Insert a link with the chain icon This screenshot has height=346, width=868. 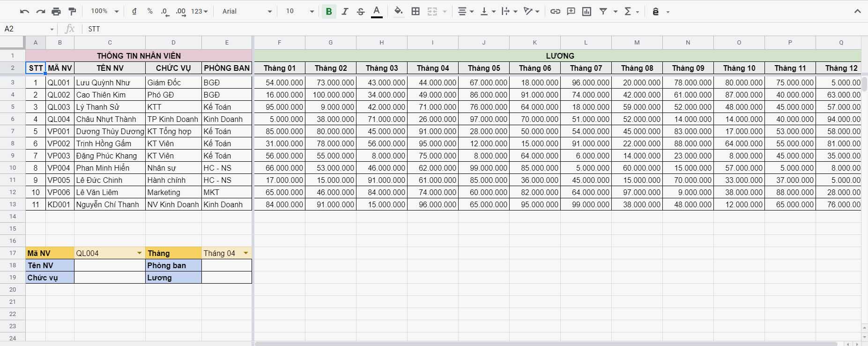click(555, 11)
